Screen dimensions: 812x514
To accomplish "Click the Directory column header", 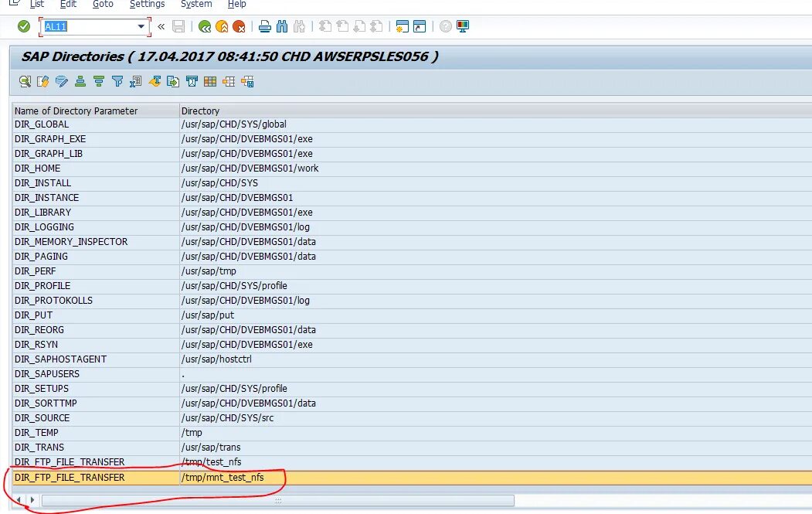I will click(x=495, y=111).
